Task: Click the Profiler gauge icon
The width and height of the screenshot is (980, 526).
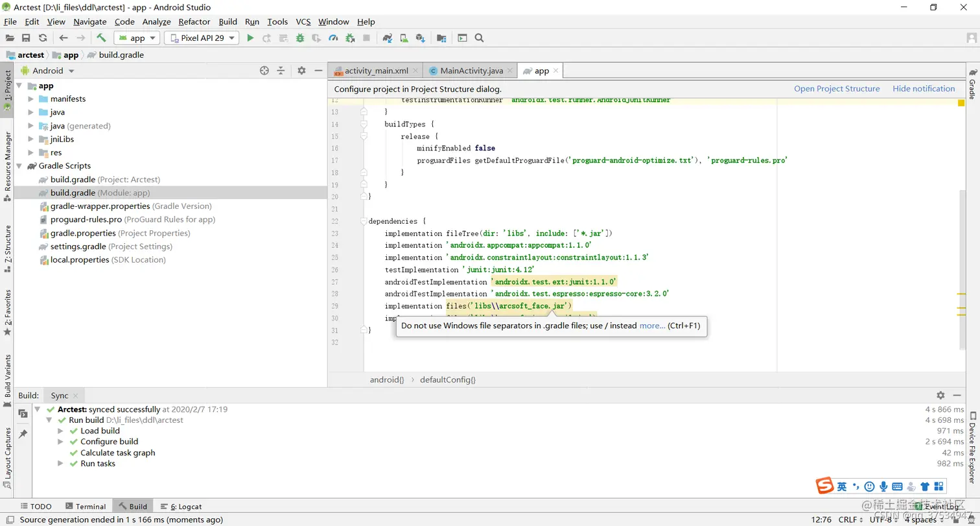Action: pos(333,38)
